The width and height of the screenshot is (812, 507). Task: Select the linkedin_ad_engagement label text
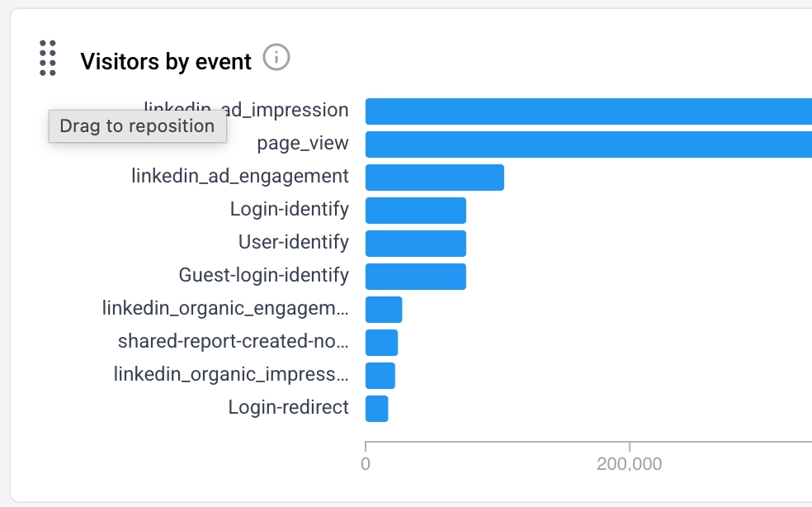tap(240, 176)
